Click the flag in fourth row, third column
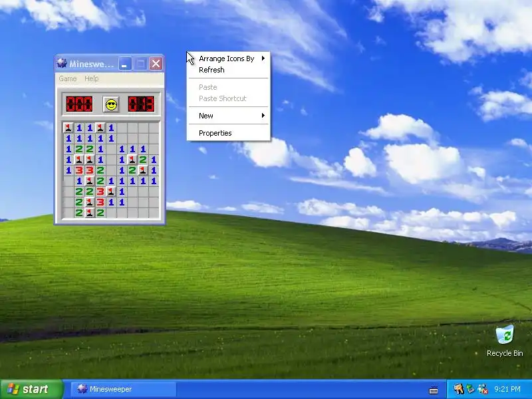532x399 pixels. [90, 160]
